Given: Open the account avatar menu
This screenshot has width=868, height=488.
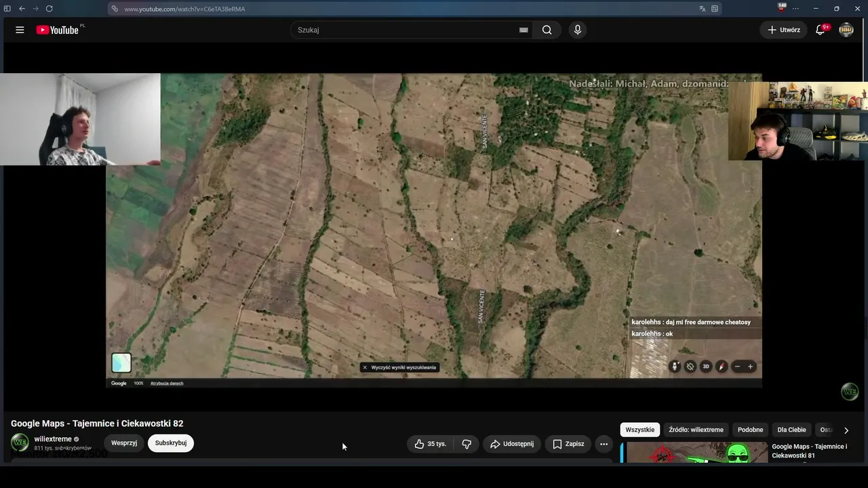Looking at the screenshot, I should 846,30.
